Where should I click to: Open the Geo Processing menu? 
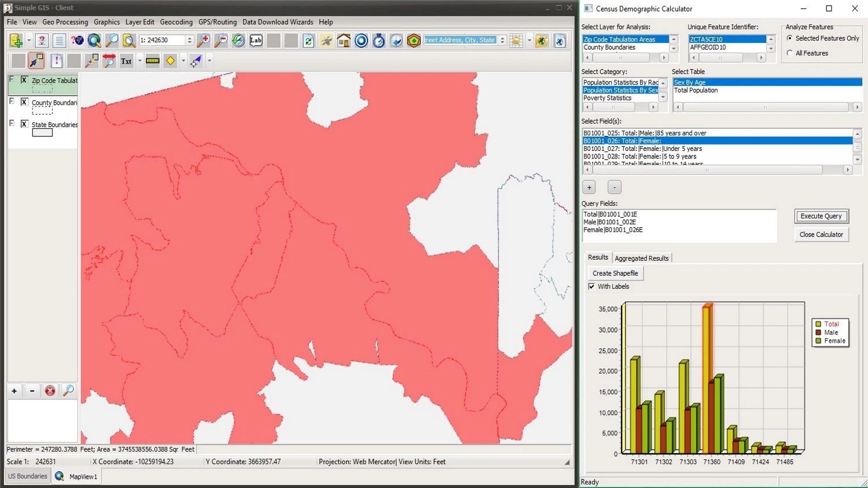[x=65, y=22]
